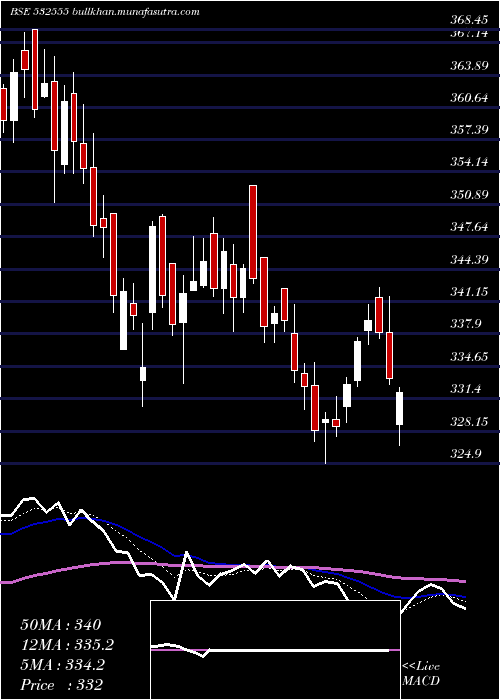Click the 350.89 price axis label

(x=469, y=195)
